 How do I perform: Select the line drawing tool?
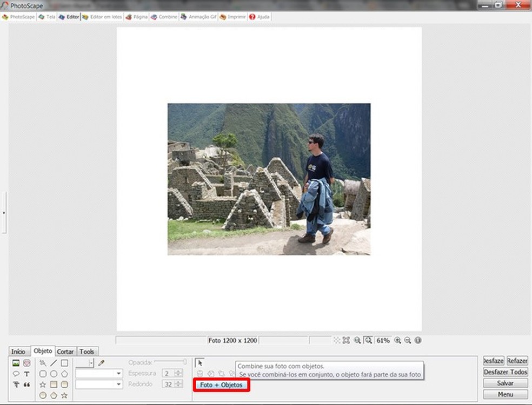[x=53, y=363]
